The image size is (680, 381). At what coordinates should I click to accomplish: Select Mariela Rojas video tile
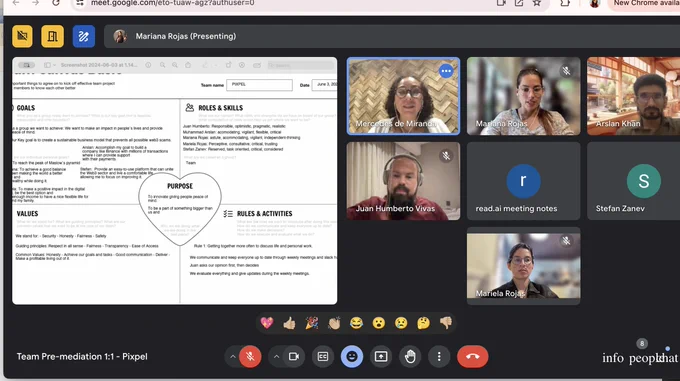(523, 266)
